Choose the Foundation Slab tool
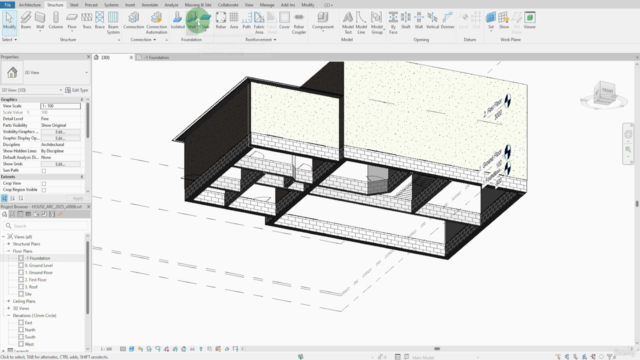The height and width of the screenshot is (360, 640). tap(205, 20)
